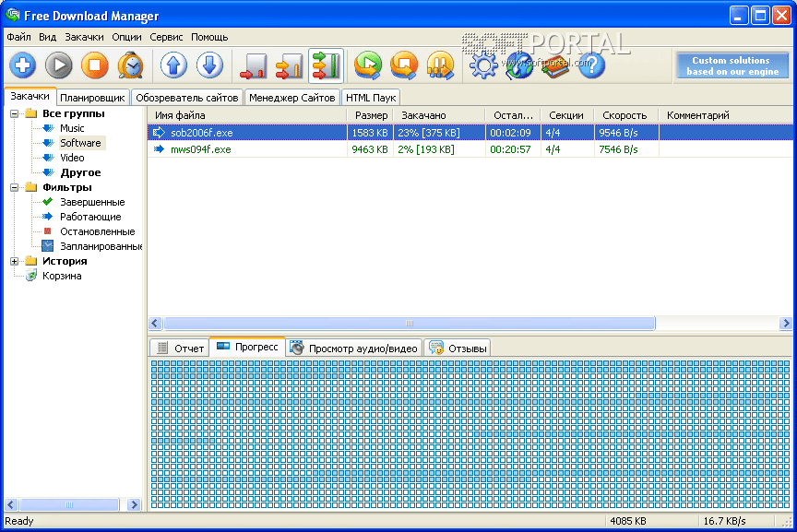Screen dimensions: 797x532
Task: Sort by the Комментарий column header
Action: 726,115
